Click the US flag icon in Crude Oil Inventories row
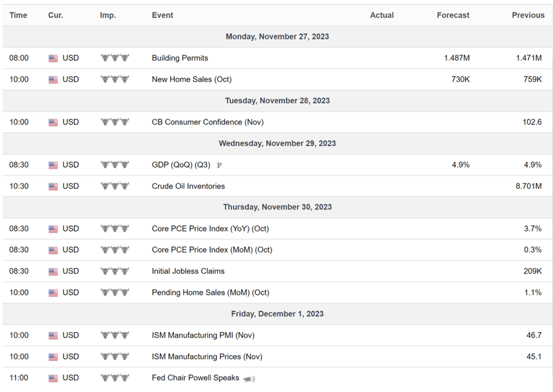 click(53, 186)
